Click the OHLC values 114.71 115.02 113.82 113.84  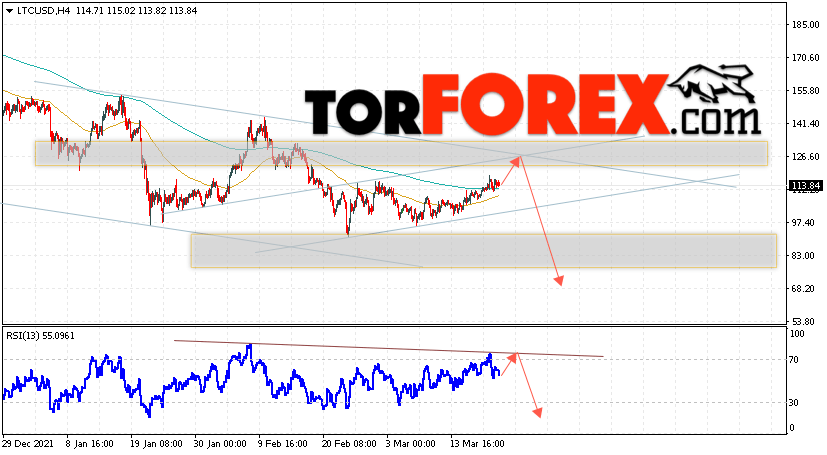tap(137, 11)
